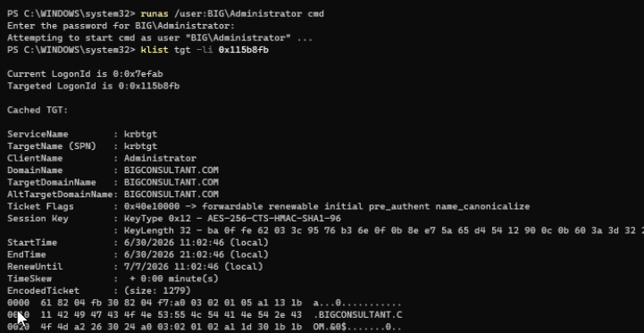Click the Targeted LogonId line

click(93, 87)
